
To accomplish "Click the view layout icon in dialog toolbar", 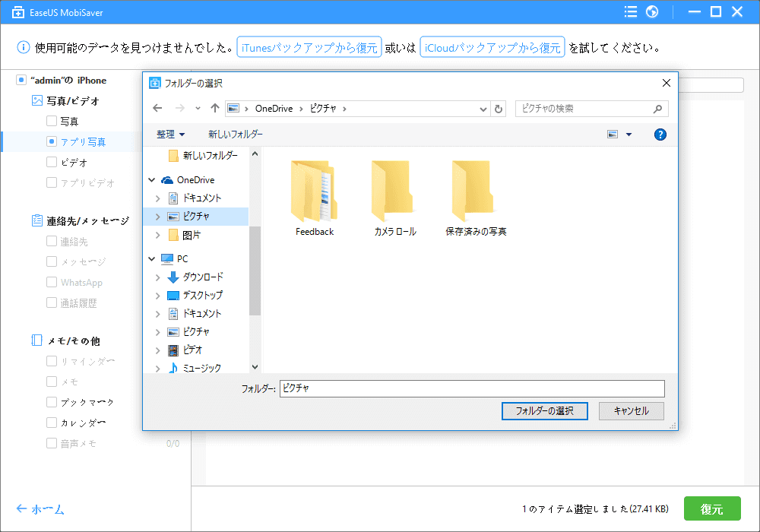I will 613,135.
